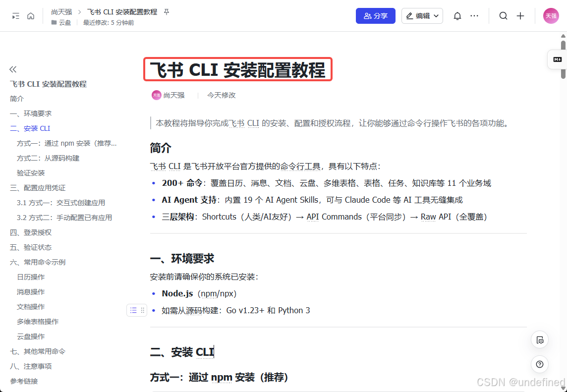Open the more options ellipsis menu

474,16
